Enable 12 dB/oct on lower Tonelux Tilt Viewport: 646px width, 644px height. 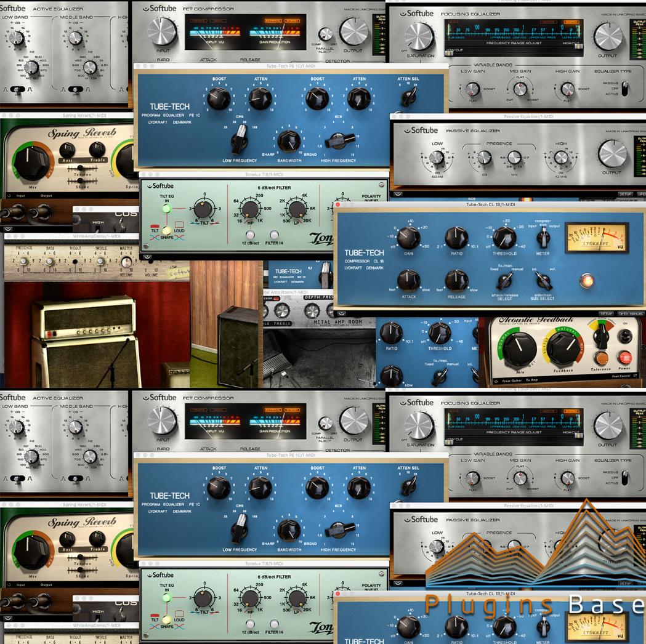[250, 624]
